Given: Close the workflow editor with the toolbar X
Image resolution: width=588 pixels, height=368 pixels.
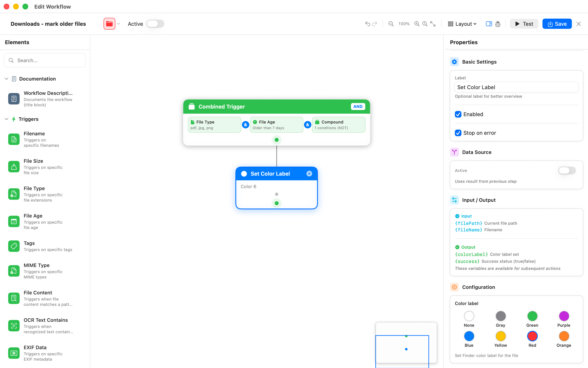Looking at the screenshot, I should click(x=579, y=24).
